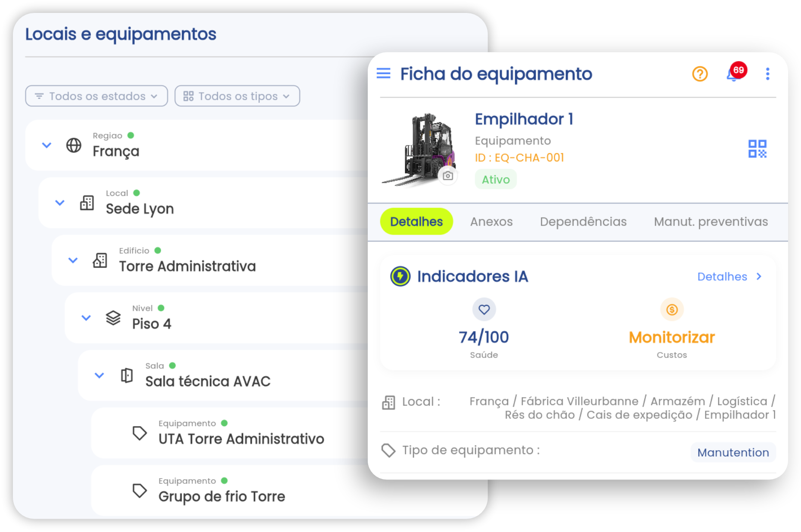801x532 pixels.
Task: Click the Manutention equipment type tag
Action: pos(733,452)
